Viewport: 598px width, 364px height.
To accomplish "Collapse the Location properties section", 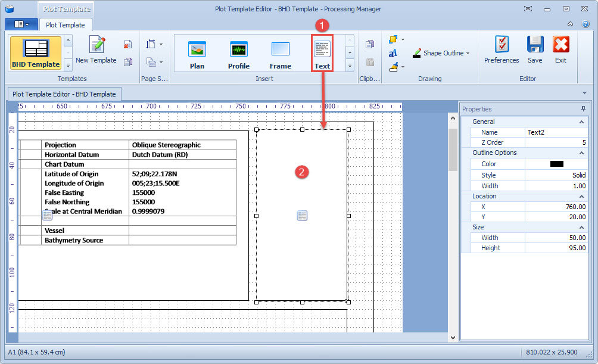I will [581, 196].
